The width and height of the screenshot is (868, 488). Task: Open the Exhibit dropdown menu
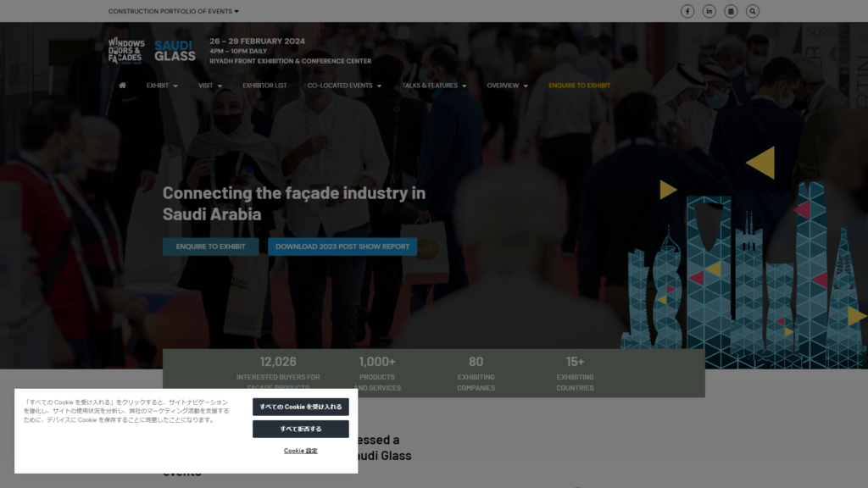162,86
